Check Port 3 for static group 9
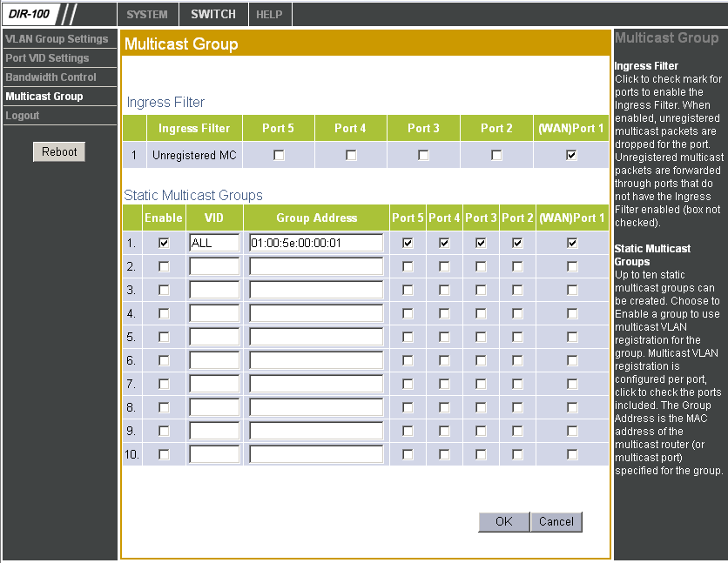 coord(481,431)
